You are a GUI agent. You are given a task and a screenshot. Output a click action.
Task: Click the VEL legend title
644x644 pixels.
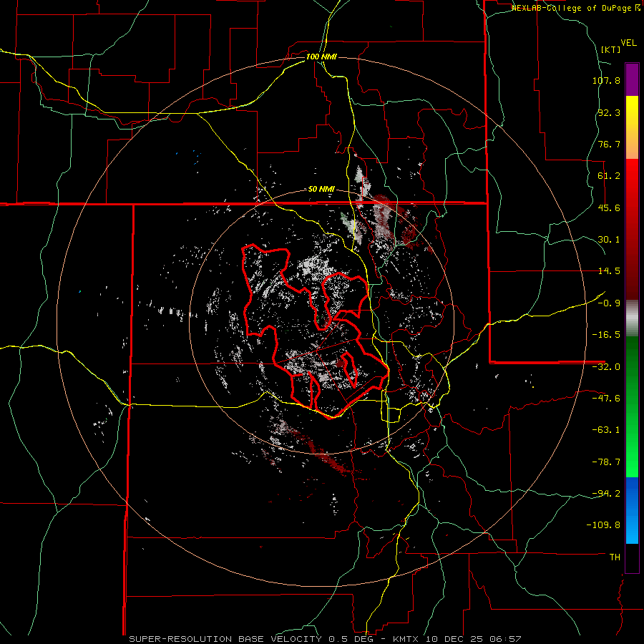(x=628, y=43)
